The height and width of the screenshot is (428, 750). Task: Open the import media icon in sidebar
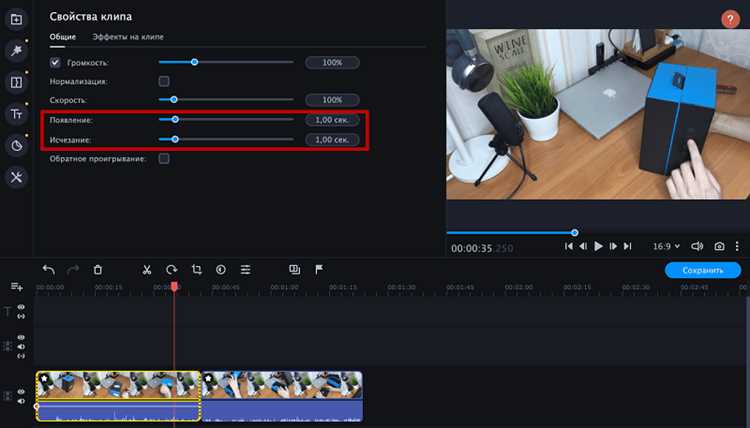tap(16, 19)
